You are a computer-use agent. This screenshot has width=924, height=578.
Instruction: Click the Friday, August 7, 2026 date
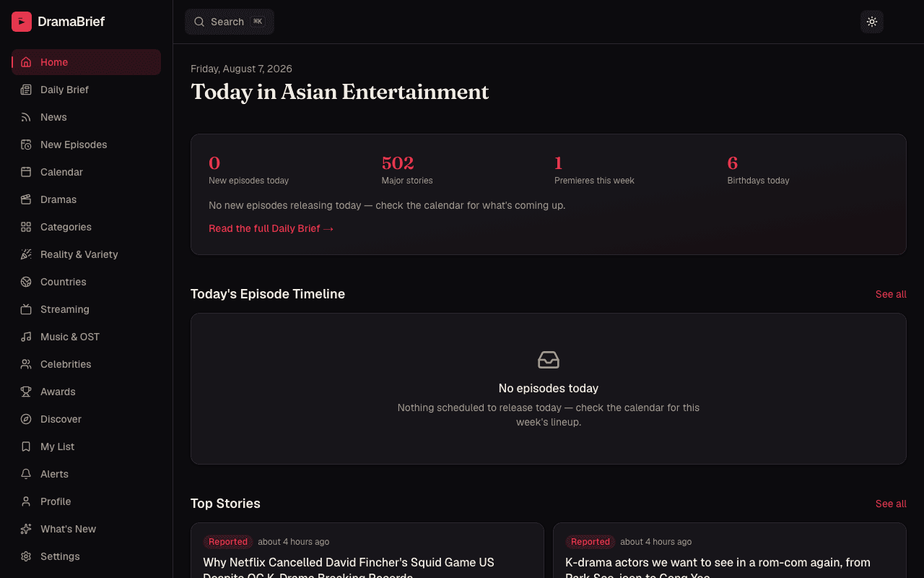point(241,69)
